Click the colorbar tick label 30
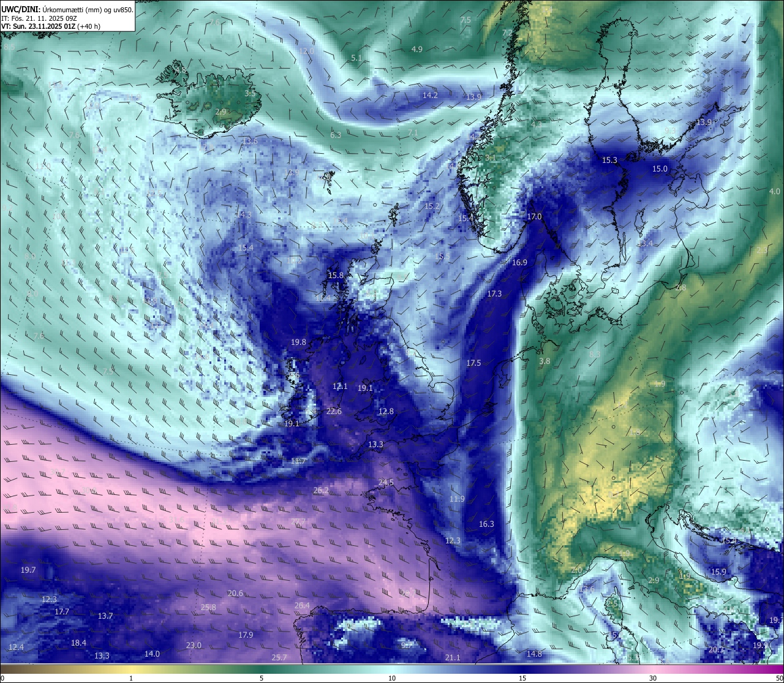Image resolution: width=784 pixels, height=683 pixels. [x=653, y=678]
